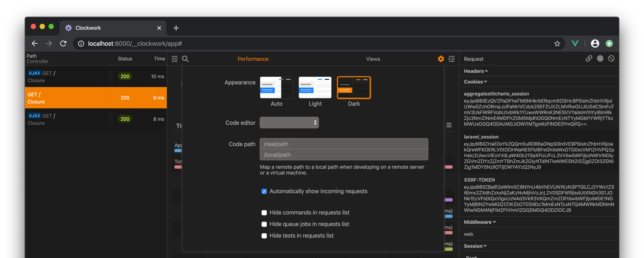Click the share link chain icon
This screenshot has height=258, width=644.
(589, 58)
